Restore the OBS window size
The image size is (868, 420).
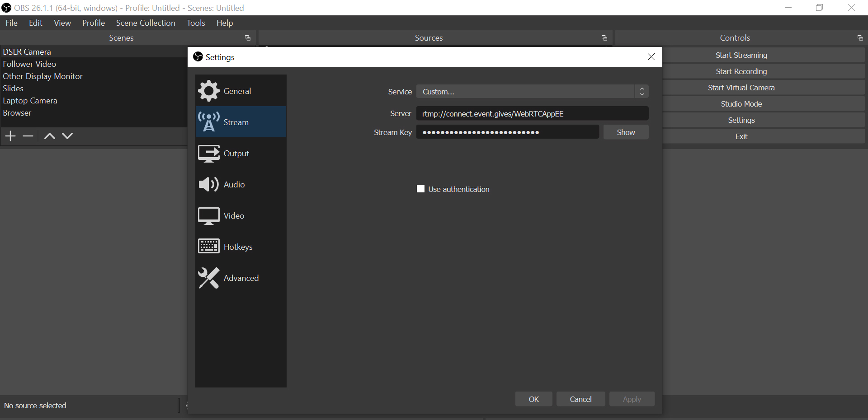click(x=820, y=8)
